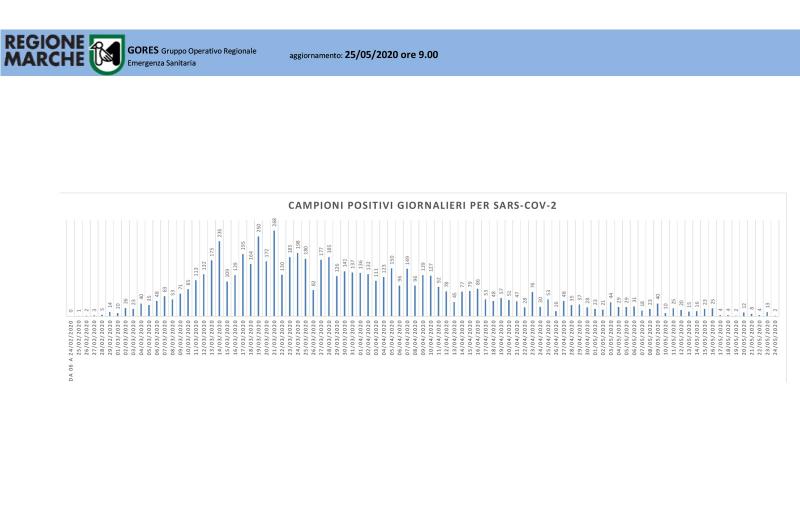Click the bar labeled 155
The width and height of the screenshot is (800, 516).
[392, 292]
